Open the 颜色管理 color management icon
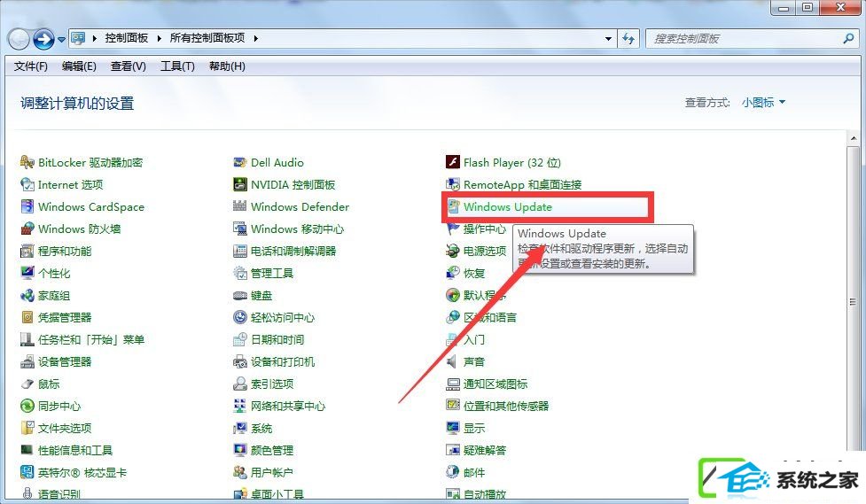Screen dimensions: 866x504 point(239,450)
